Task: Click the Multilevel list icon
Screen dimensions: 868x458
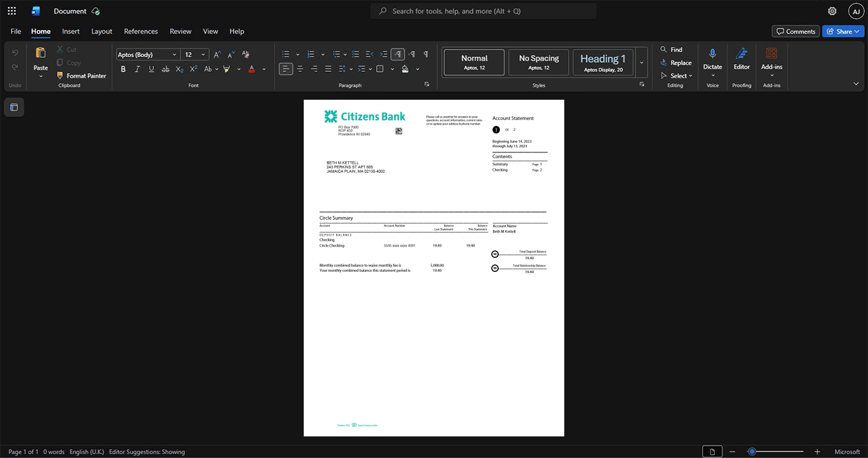Action: click(x=336, y=55)
